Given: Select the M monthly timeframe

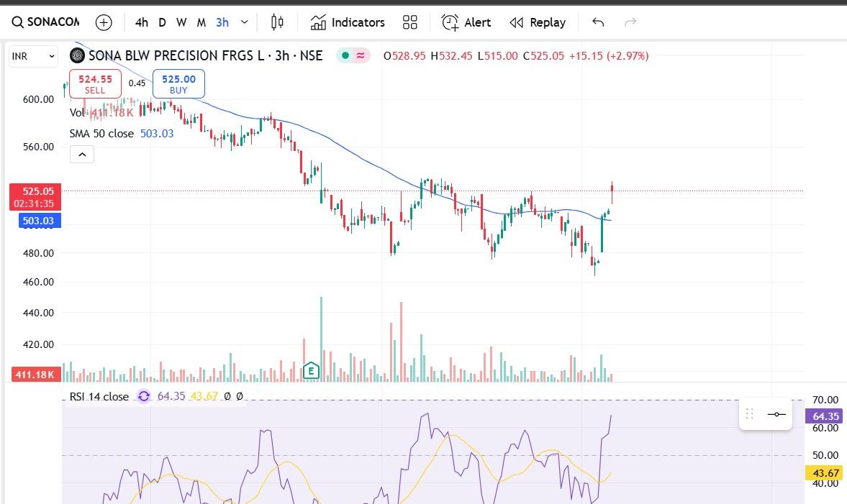Looking at the screenshot, I should pyautogui.click(x=201, y=22).
